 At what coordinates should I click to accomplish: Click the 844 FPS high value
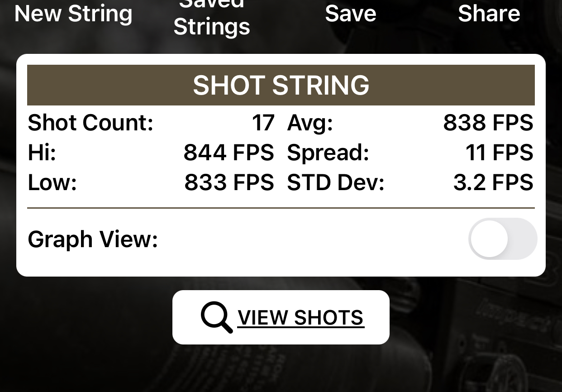(229, 153)
